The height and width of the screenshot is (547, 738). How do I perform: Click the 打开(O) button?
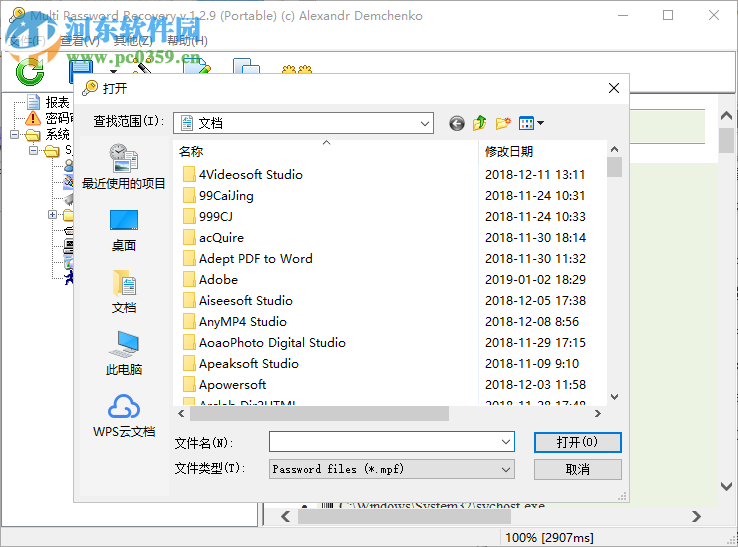tap(578, 442)
